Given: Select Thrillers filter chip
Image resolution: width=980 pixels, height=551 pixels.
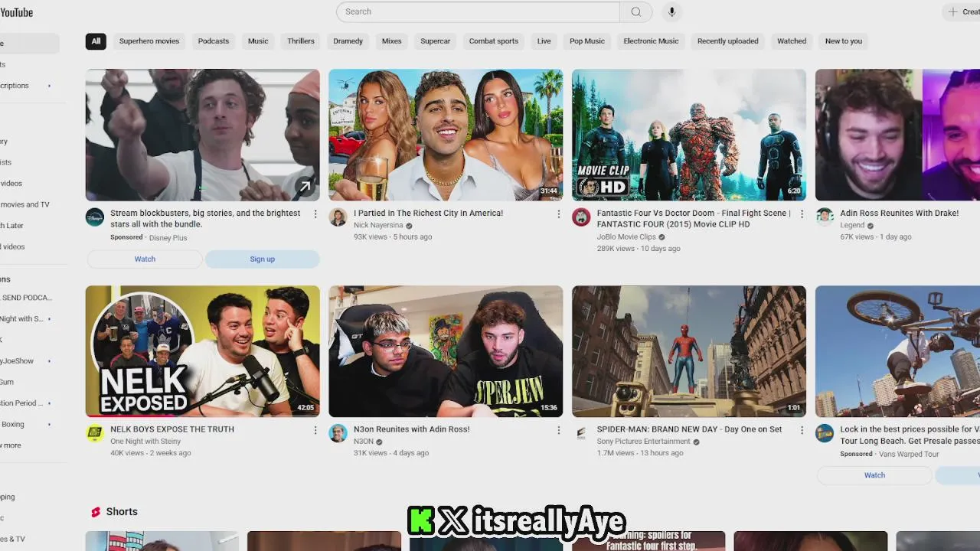Looking at the screenshot, I should click(x=301, y=41).
